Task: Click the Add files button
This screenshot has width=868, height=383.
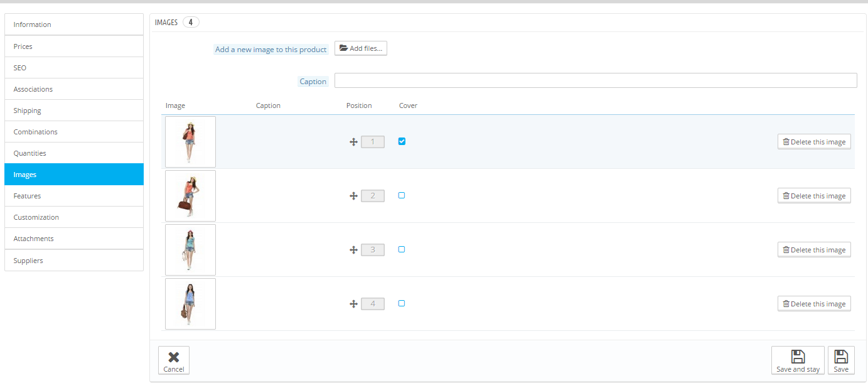Action: [360, 48]
